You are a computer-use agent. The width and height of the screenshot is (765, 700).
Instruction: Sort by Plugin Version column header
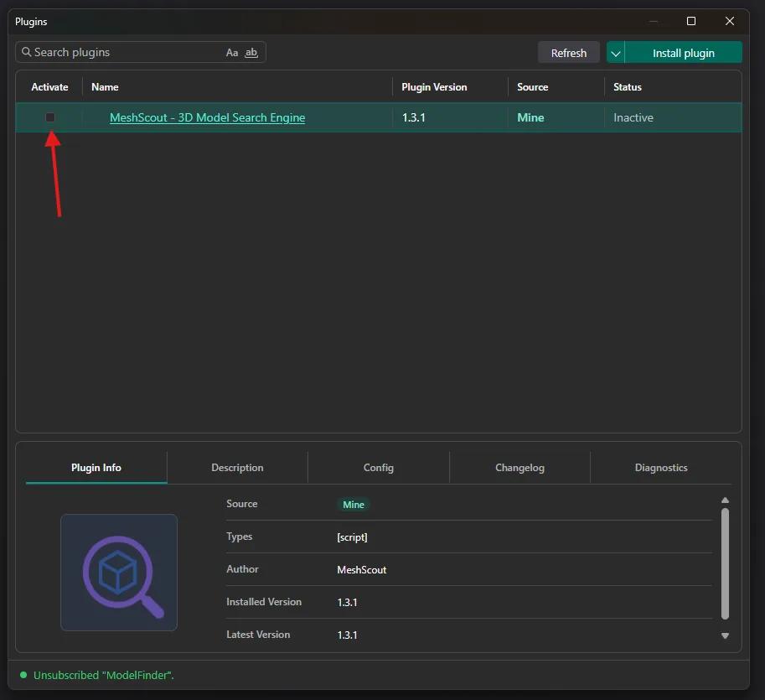click(x=434, y=87)
